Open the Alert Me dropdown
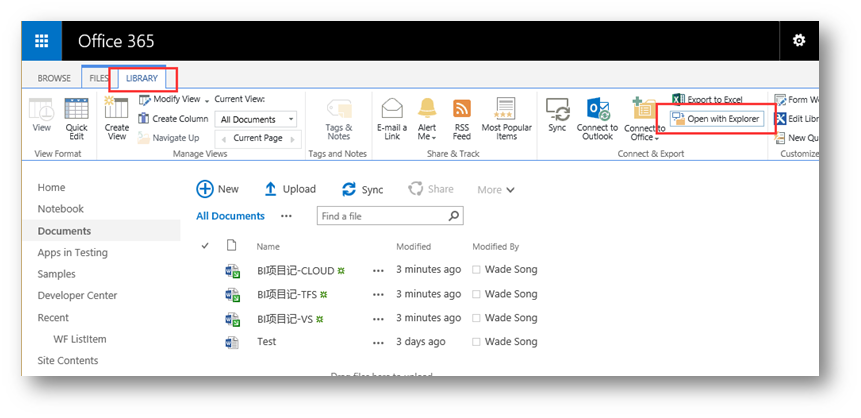 tap(427, 119)
